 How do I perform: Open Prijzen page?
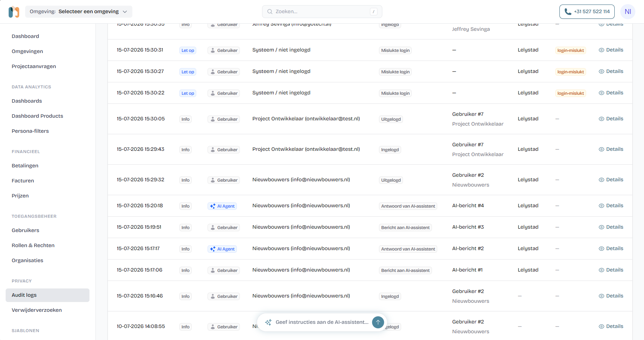pyautogui.click(x=20, y=196)
